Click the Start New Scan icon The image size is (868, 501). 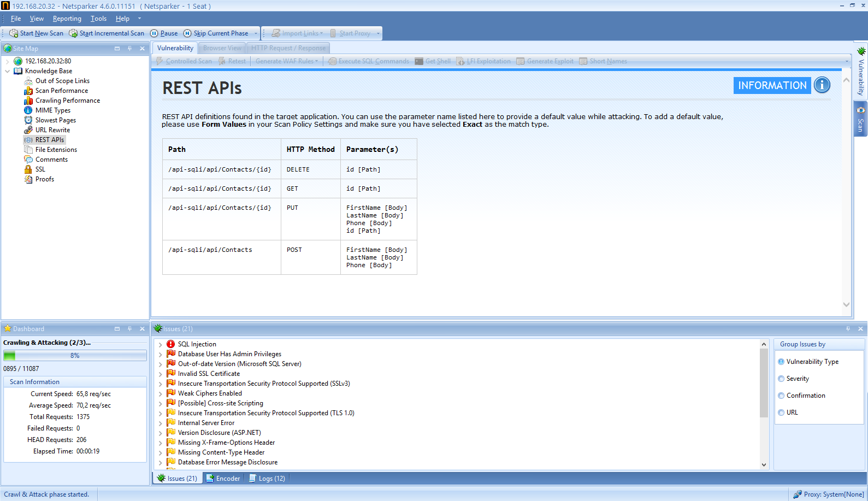point(14,33)
